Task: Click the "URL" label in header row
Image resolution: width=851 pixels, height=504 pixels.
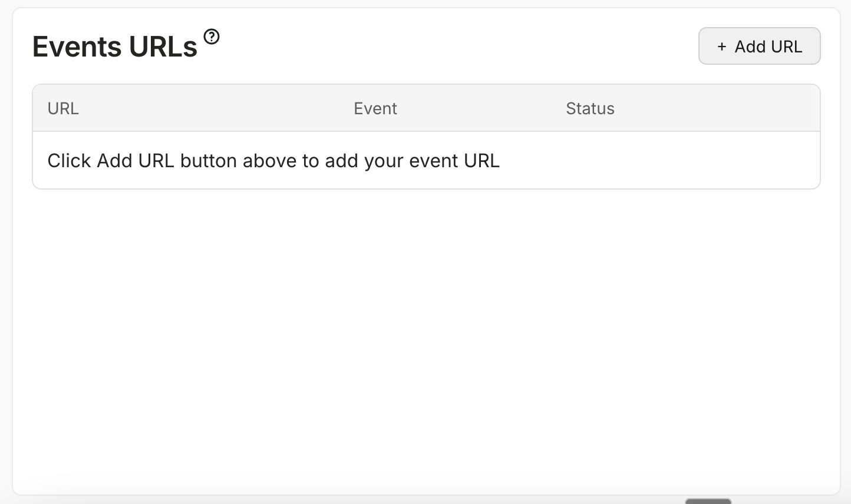Action: pos(63,108)
